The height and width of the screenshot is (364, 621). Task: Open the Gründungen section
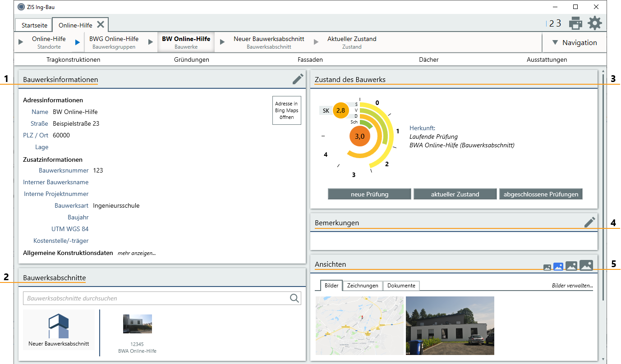pyautogui.click(x=192, y=59)
